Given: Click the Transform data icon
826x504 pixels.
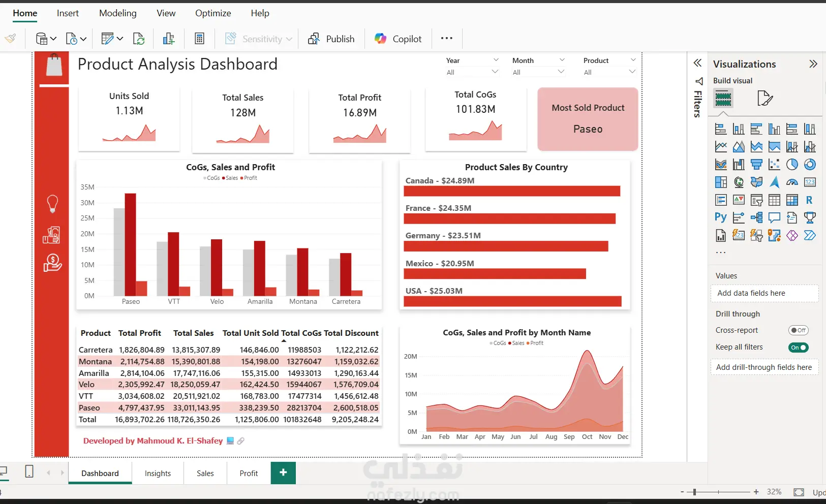Looking at the screenshot, I should [107, 39].
